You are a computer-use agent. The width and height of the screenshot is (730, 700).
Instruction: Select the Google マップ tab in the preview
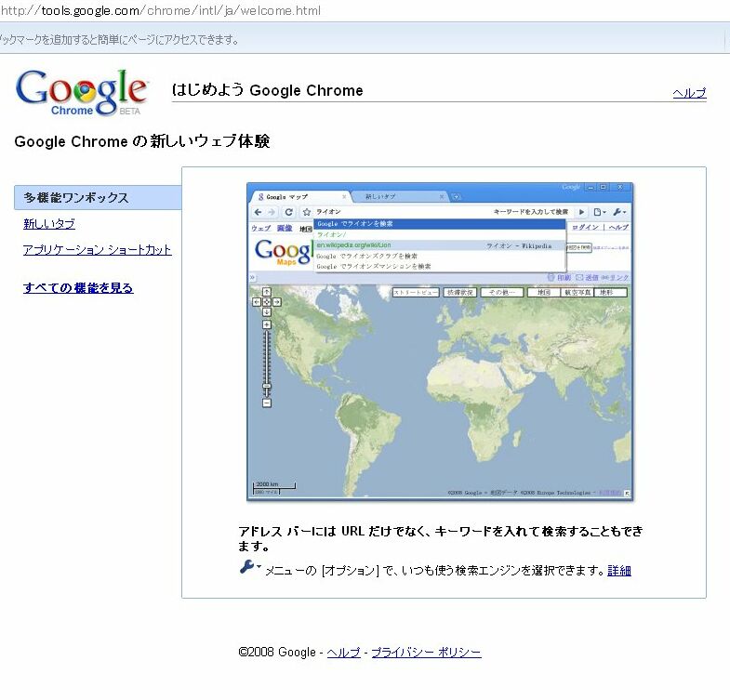(x=300, y=197)
